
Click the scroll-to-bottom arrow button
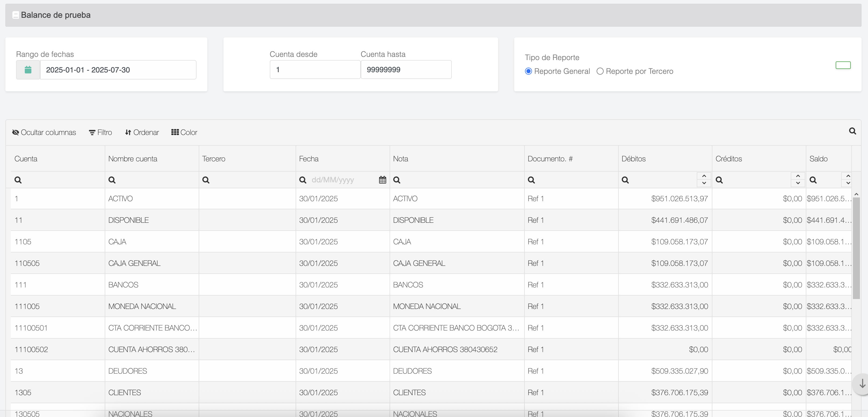tap(862, 384)
